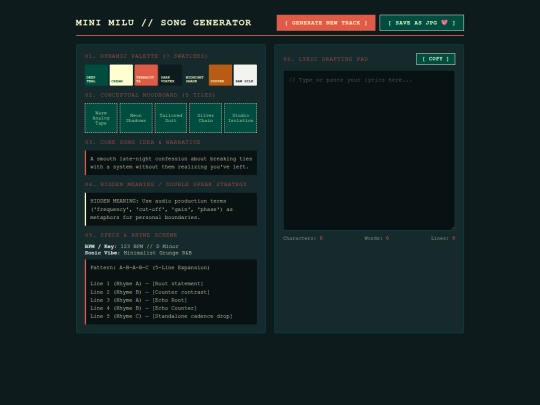540x405 pixels.
Task: Click the Tailored Suit moodboard tile
Action: [x=171, y=118]
